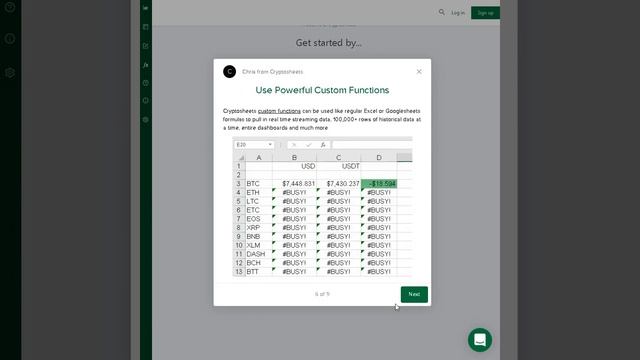This screenshot has height=360, width=640.
Task: Click the square template icon in green sidebar
Action: (x=146, y=27)
